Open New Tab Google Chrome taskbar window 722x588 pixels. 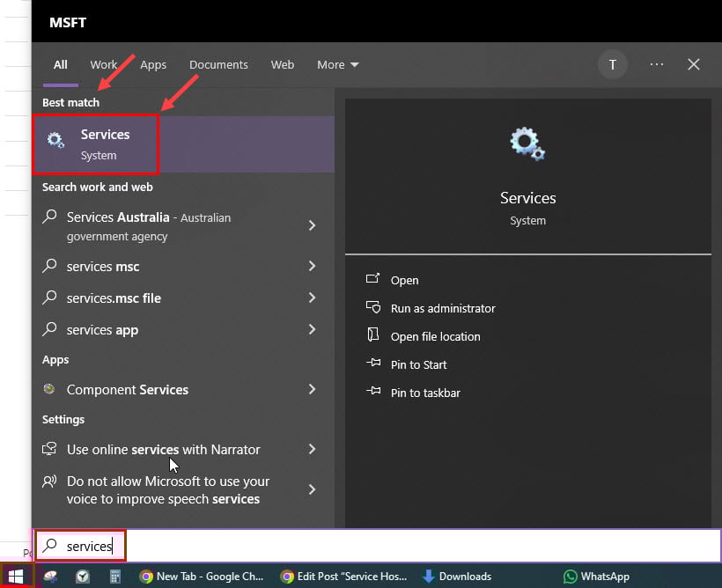(x=202, y=576)
